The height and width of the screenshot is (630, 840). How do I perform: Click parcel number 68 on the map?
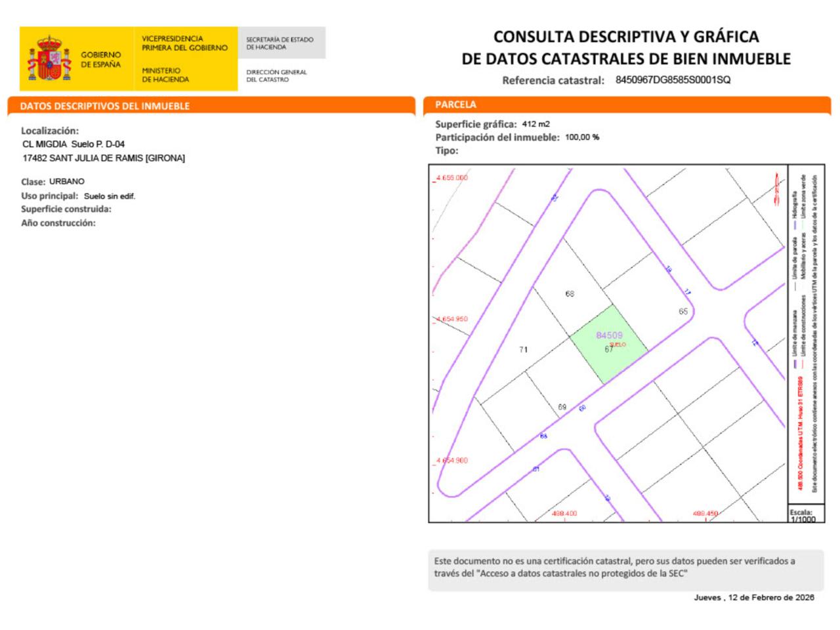tap(570, 293)
